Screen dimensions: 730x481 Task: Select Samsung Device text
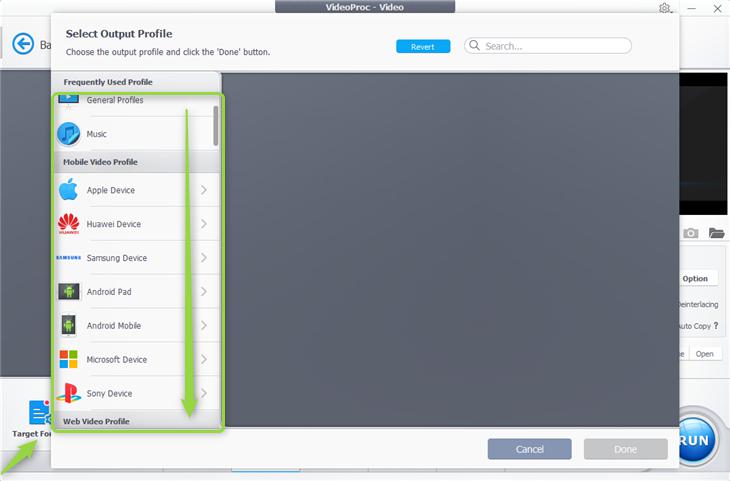[x=117, y=258]
